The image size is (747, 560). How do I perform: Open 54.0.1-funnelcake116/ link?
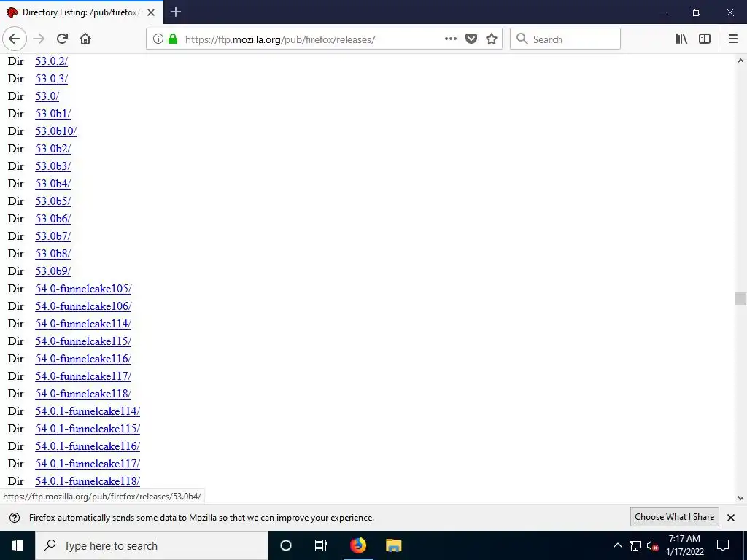[x=88, y=447]
